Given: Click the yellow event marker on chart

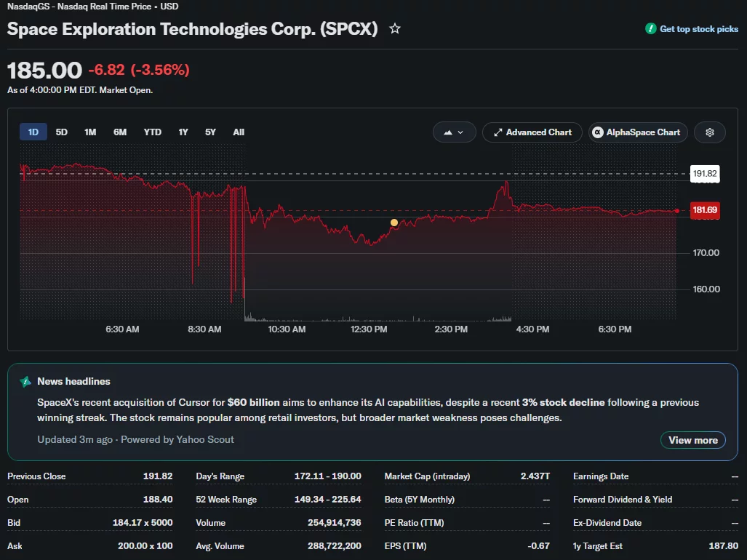Looking at the screenshot, I should (x=394, y=223).
